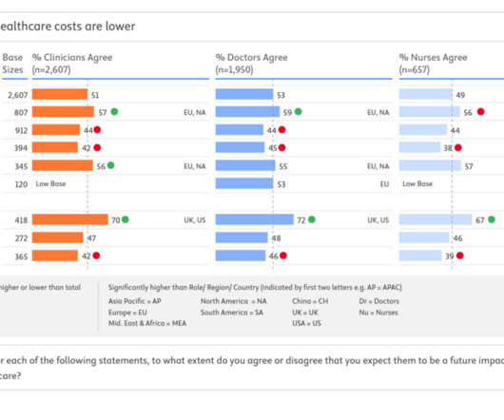Viewport: 504px width, 420px height.
Task: Click 'UK, US' in the Clinicians column
Action: (195, 220)
